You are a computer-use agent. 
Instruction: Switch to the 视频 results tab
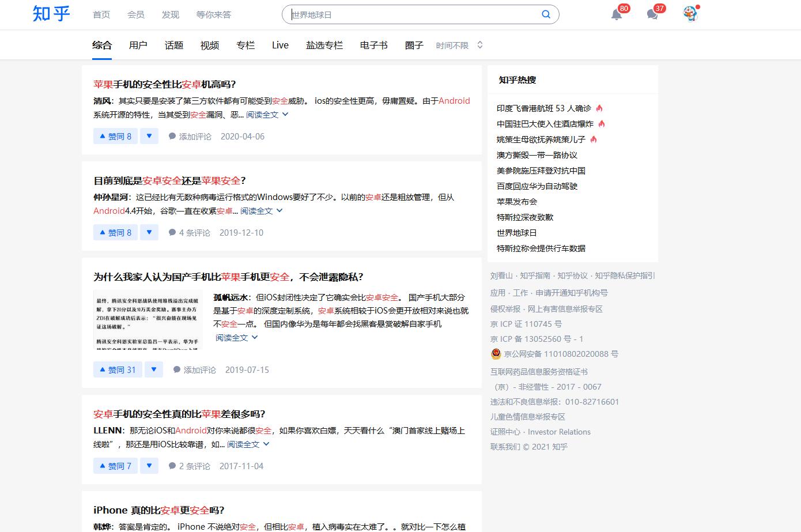click(209, 45)
